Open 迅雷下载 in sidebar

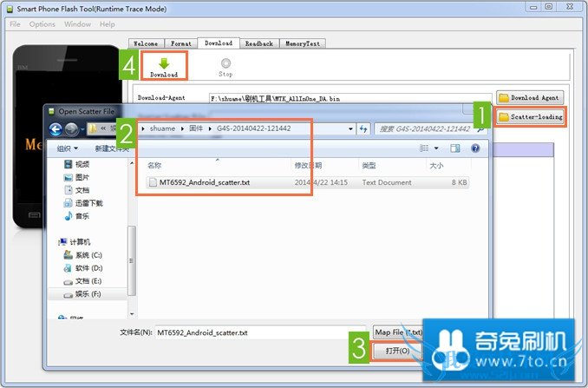point(83,203)
